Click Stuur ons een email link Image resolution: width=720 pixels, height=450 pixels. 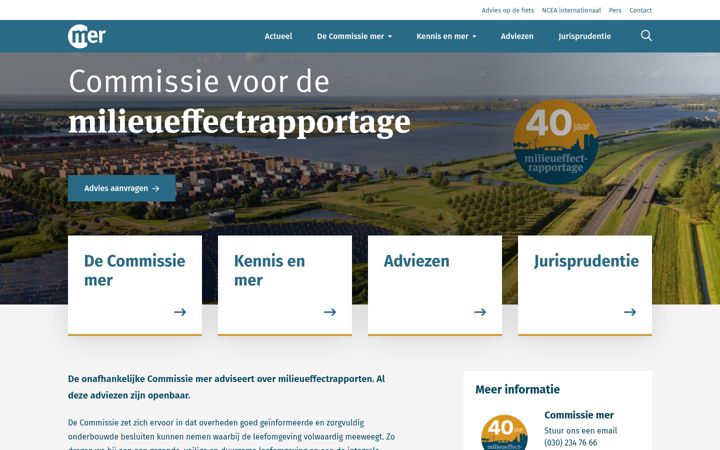click(580, 431)
